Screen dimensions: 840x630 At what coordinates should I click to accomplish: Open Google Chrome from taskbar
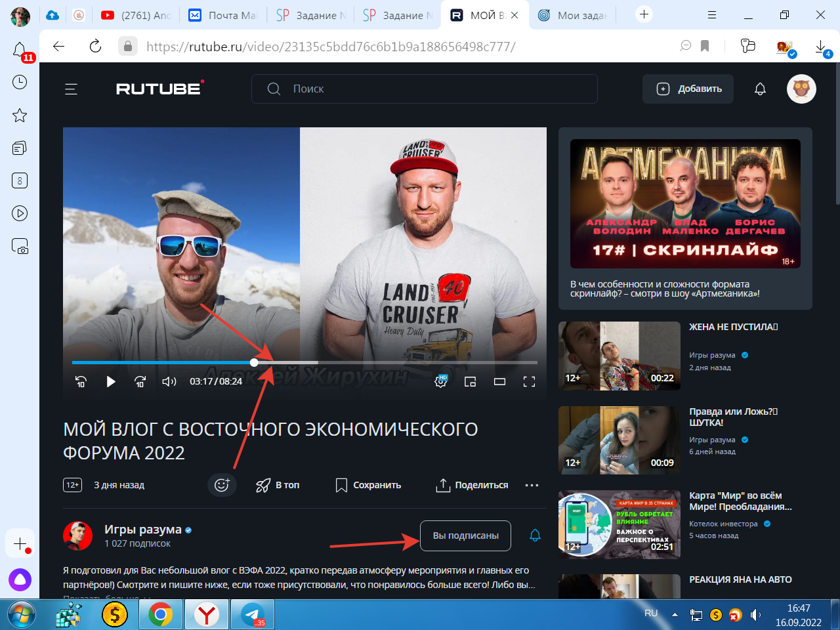click(161, 615)
